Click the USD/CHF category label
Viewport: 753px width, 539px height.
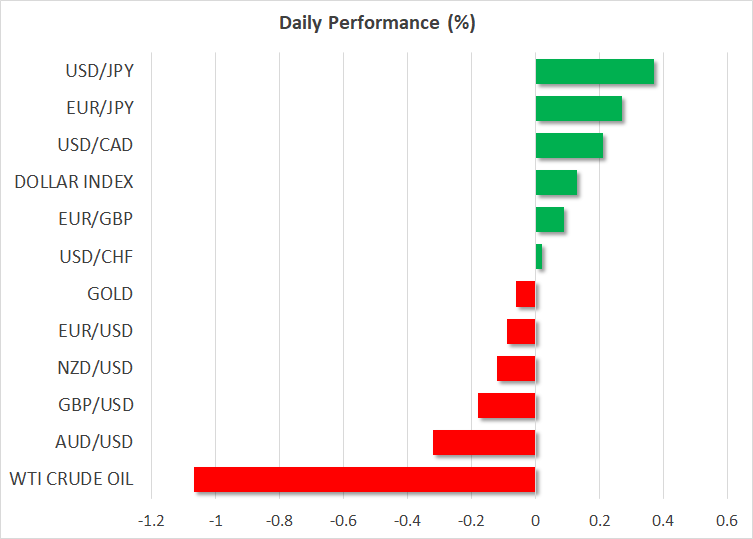(97, 257)
